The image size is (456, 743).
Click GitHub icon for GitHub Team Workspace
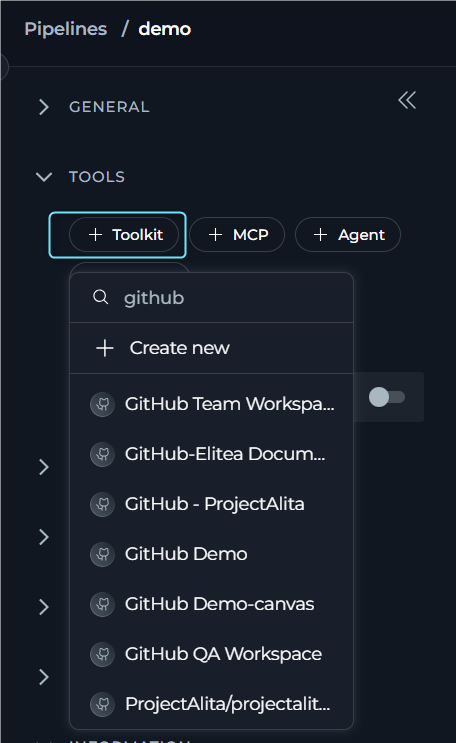click(102, 404)
